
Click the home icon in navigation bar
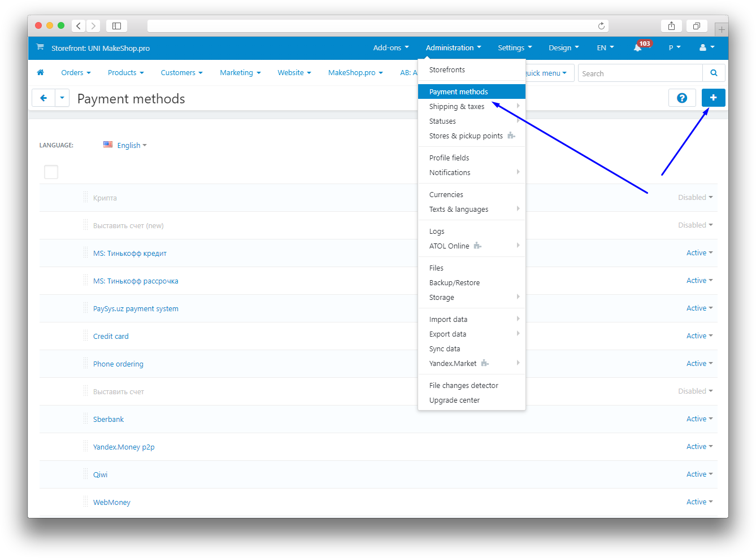tap(40, 72)
